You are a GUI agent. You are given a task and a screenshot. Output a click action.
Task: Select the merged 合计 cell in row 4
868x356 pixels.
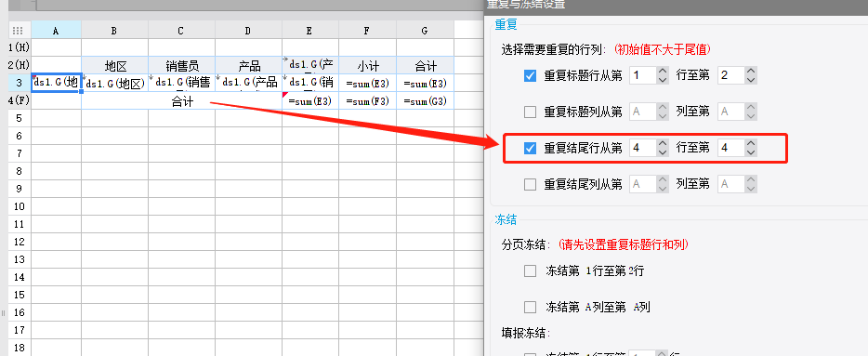click(x=181, y=100)
